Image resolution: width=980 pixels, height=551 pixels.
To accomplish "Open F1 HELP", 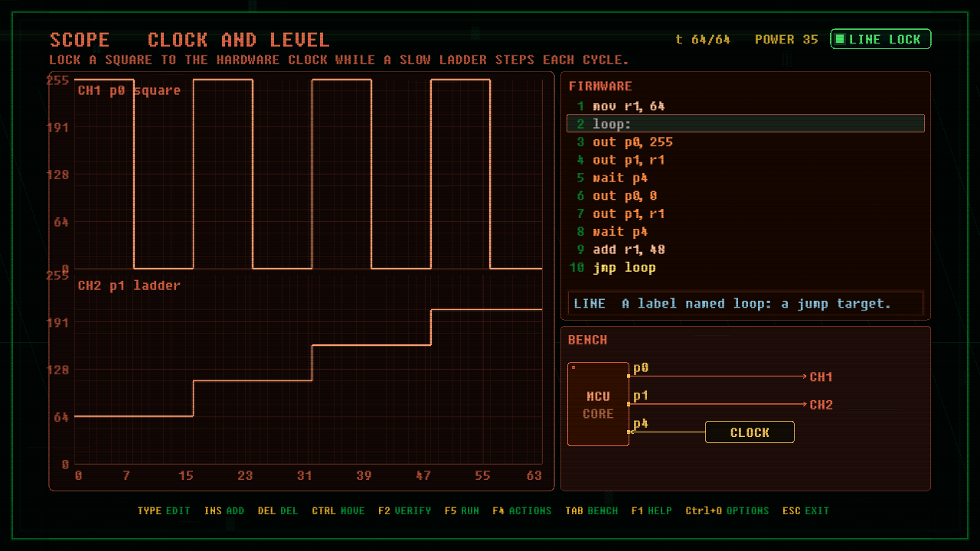I will click(652, 510).
